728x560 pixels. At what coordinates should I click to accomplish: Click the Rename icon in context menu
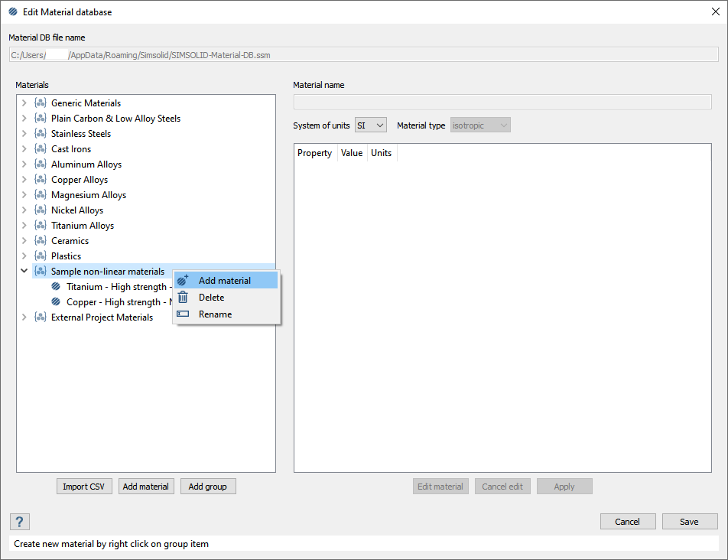(183, 314)
